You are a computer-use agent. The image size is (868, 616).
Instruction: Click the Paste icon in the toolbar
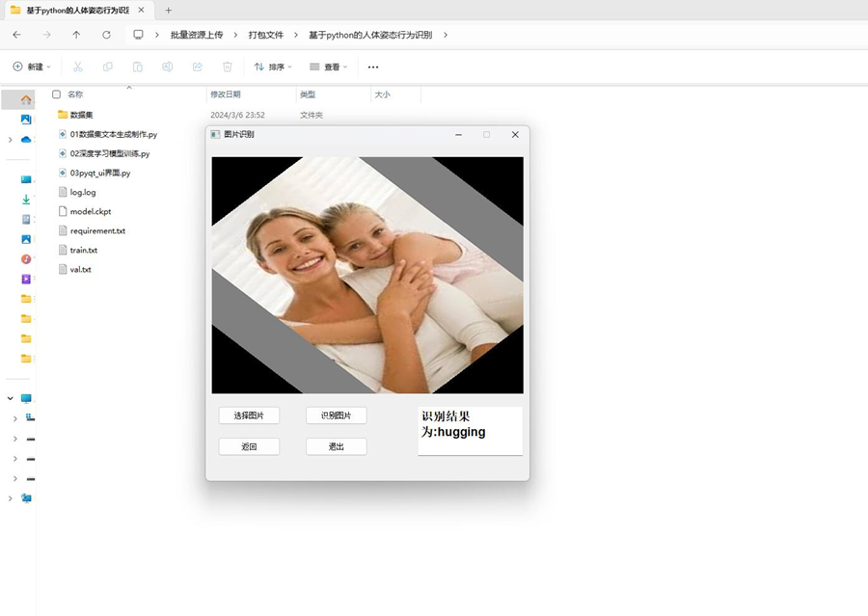click(x=138, y=67)
